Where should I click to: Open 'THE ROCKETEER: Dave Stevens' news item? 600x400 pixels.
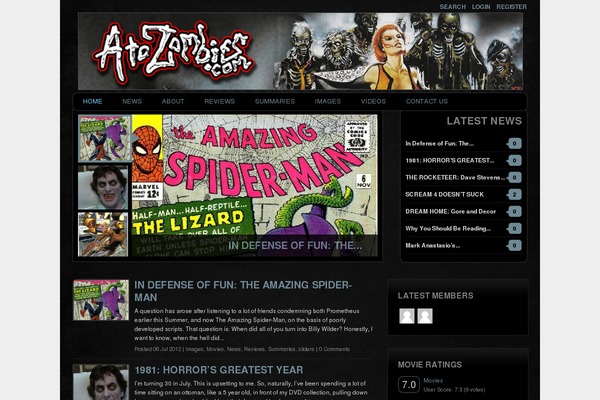pos(455,177)
